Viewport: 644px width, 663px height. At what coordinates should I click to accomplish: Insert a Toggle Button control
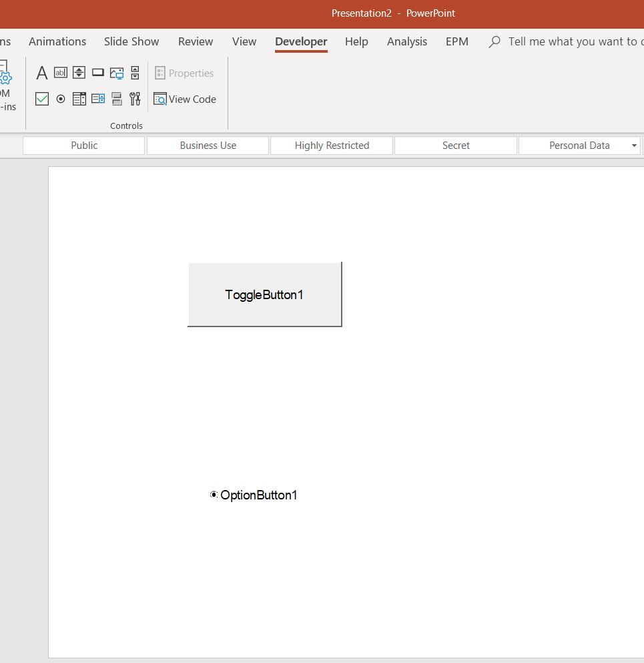tap(117, 99)
